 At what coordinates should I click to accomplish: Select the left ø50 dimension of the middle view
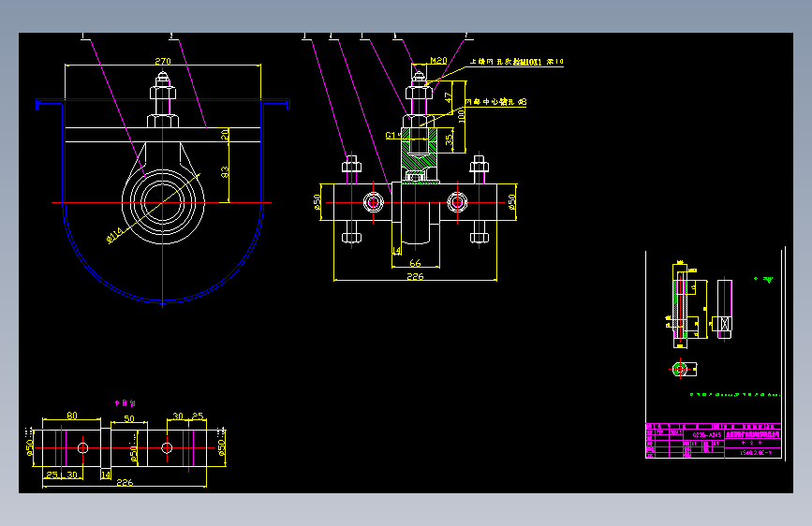pos(317,202)
